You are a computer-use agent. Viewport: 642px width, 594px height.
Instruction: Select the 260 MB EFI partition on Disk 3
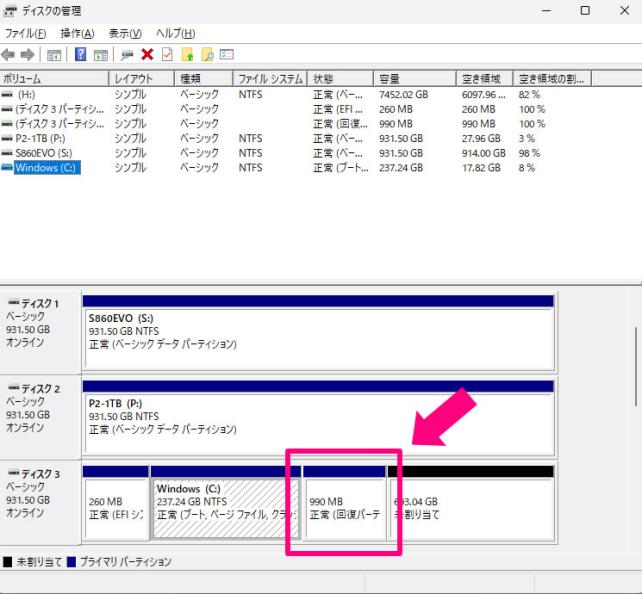click(x=116, y=503)
